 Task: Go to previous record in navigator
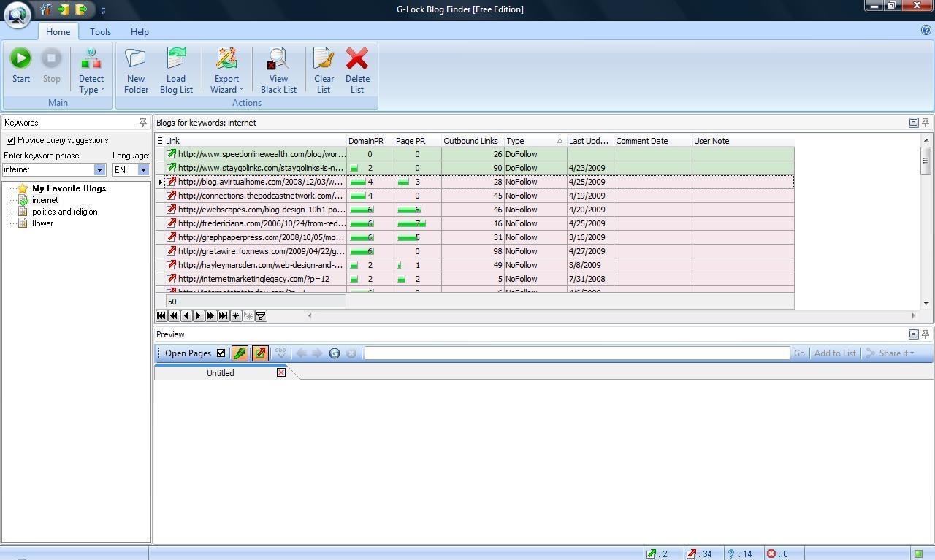[x=186, y=316]
